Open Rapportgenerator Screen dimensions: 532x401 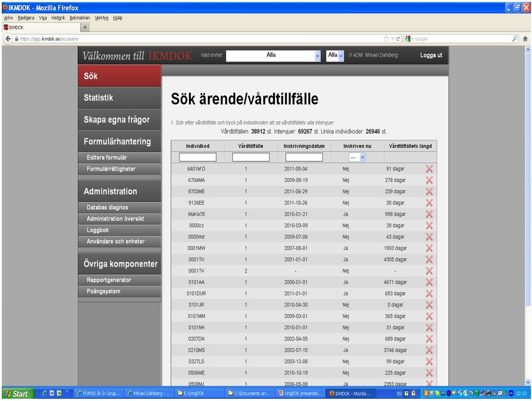120,280
